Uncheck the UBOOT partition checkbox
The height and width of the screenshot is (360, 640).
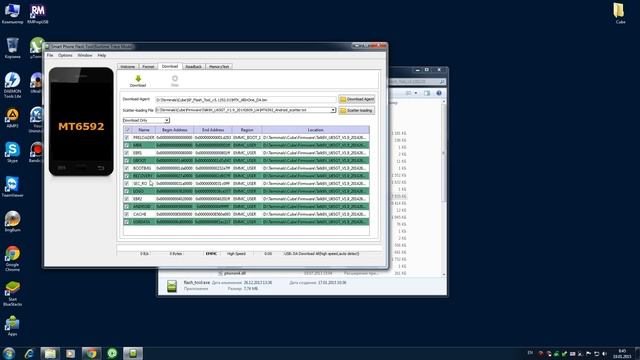[x=127, y=160]
